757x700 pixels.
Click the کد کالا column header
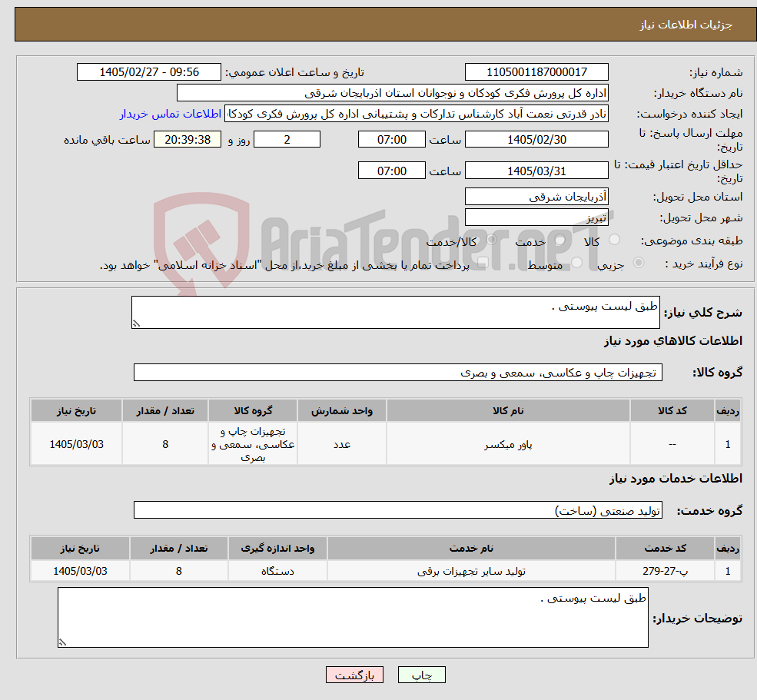(x=672, y=411)
